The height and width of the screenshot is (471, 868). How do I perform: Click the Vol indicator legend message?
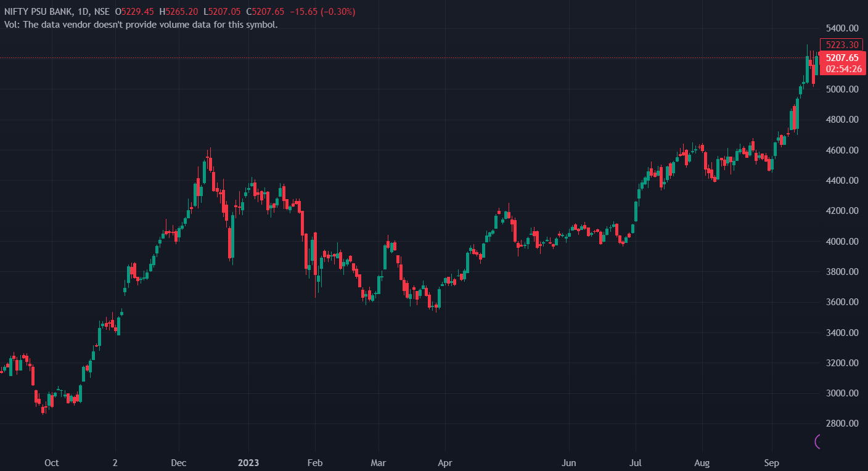(x=141, y=25)
